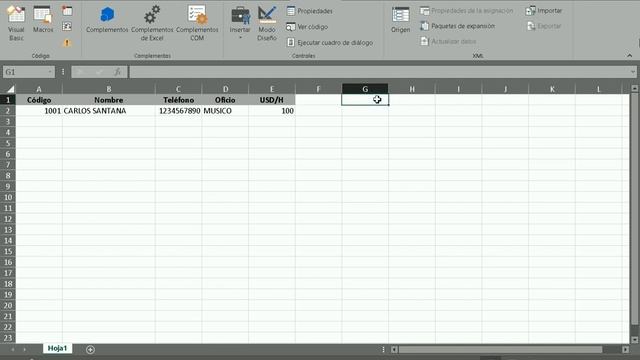Select column G header

click(x=365, y=89)
